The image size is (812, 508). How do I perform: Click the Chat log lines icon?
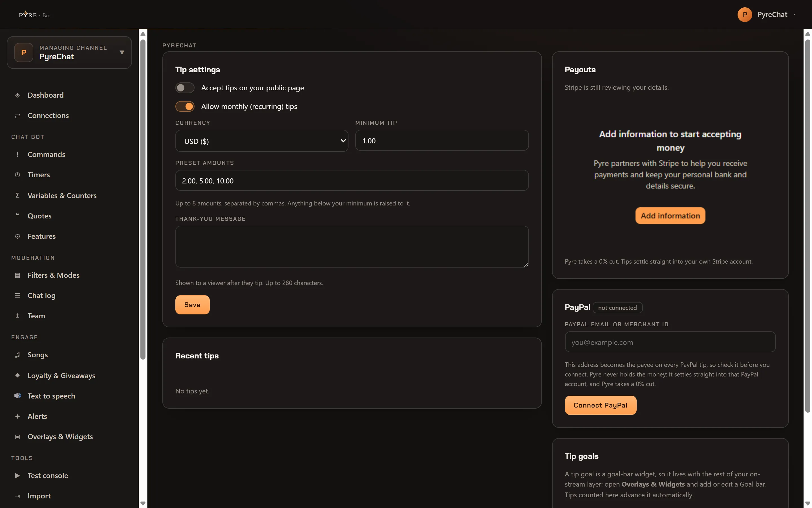(17, 296)
